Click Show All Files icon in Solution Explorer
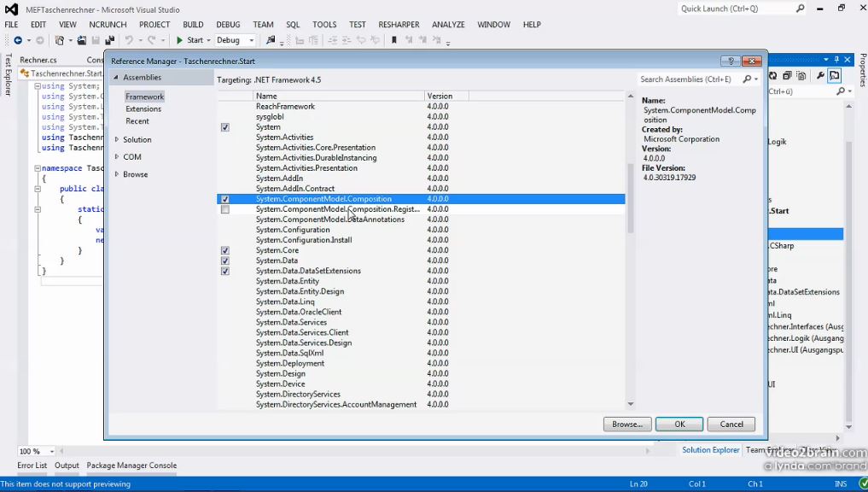Viewport: 868px width, 492px height. pyautogui.click(x=801, y=76)
